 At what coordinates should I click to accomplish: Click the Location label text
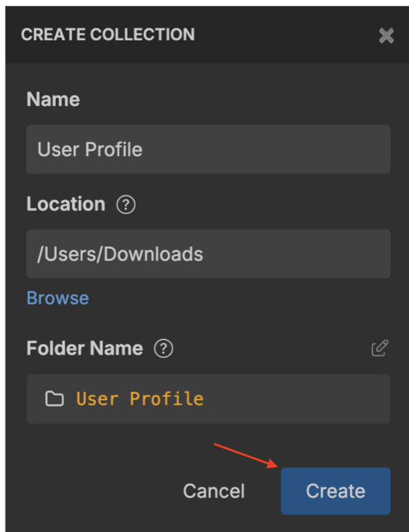(66, 204)
